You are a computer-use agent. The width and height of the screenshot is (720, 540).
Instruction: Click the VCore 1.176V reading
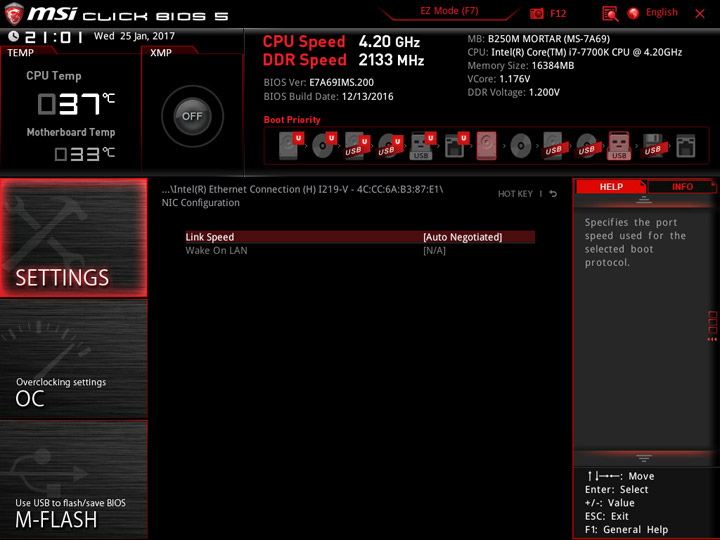499,79
